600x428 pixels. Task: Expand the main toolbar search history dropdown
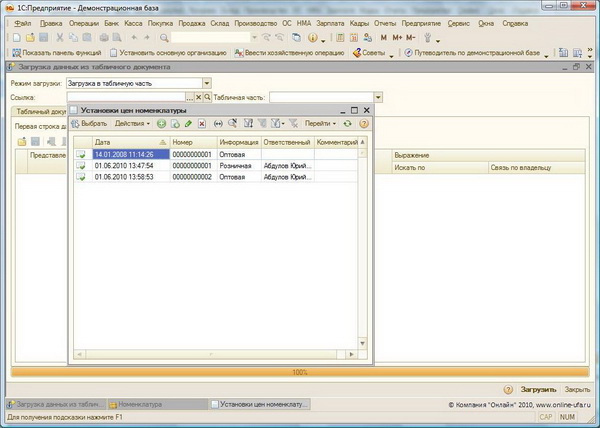coord(254,37)
